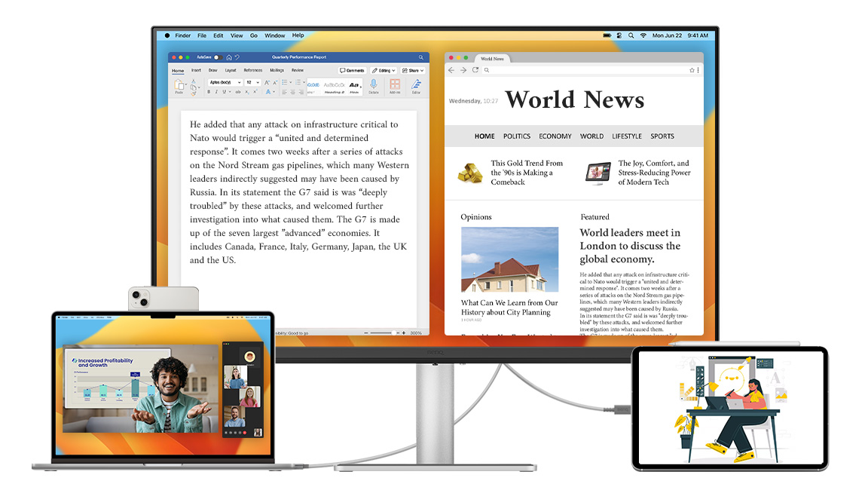Go to the SPORTS section of World News

662,136
